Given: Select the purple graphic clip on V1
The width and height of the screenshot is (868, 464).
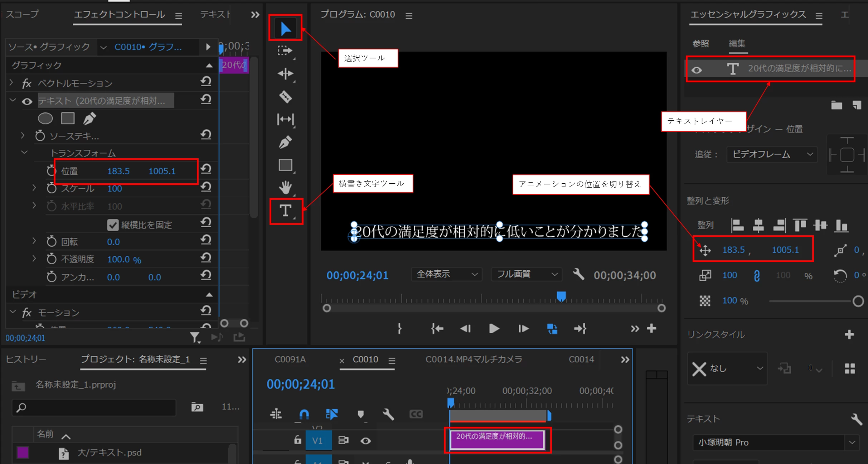Looking at the screenshot, I should [497, 440].
